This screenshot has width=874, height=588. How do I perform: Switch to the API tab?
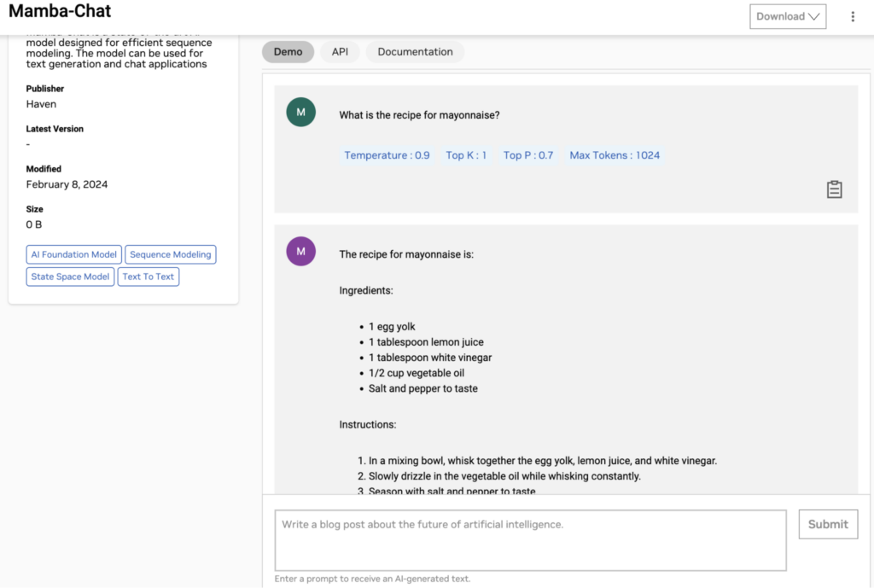coord(340,51)
